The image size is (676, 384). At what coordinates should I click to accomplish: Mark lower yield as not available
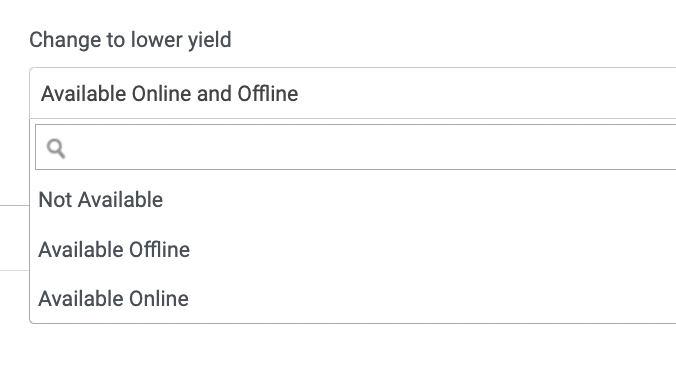point(353,200)
